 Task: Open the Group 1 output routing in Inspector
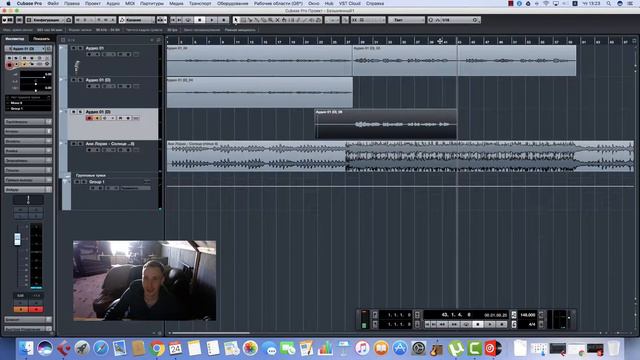coord(28,109)
